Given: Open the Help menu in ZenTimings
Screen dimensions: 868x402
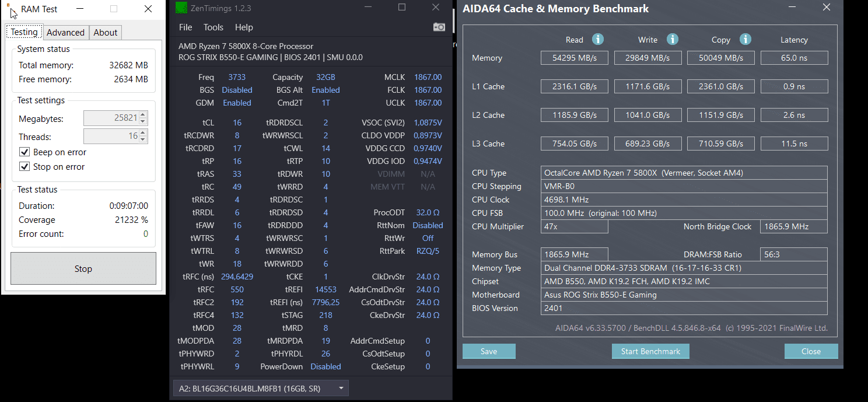Looking at the screenshot, I should [244, 27].
